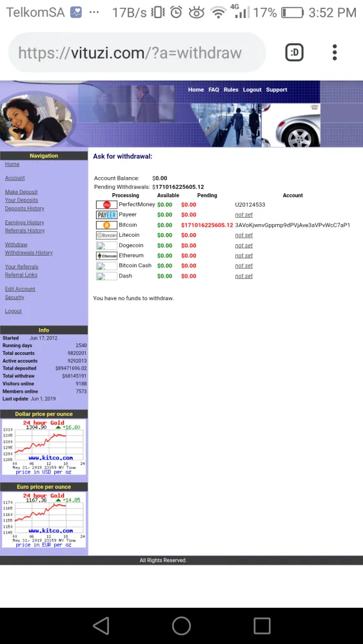Viewport: 363px width, 644px height.
Task: Click the Referral Links sidebar entry
Action: (x=21, y=275)
